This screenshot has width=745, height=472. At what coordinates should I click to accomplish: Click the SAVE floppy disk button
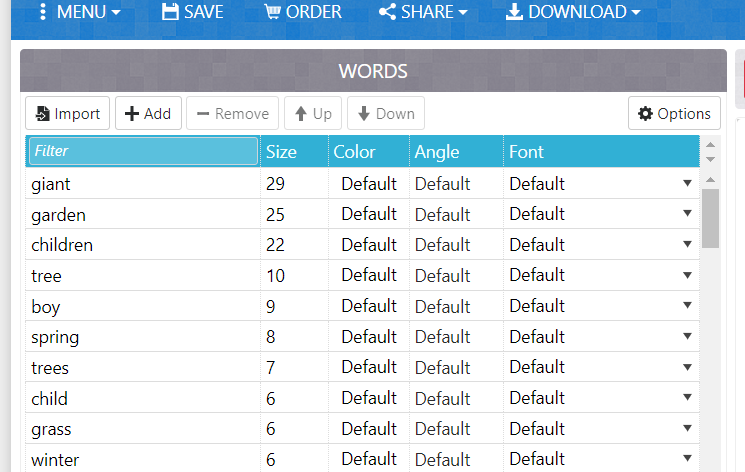point(192,12)
